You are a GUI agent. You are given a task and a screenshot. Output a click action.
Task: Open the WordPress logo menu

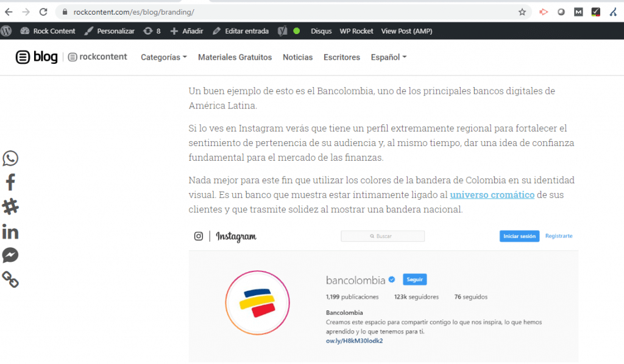point(6,31)
